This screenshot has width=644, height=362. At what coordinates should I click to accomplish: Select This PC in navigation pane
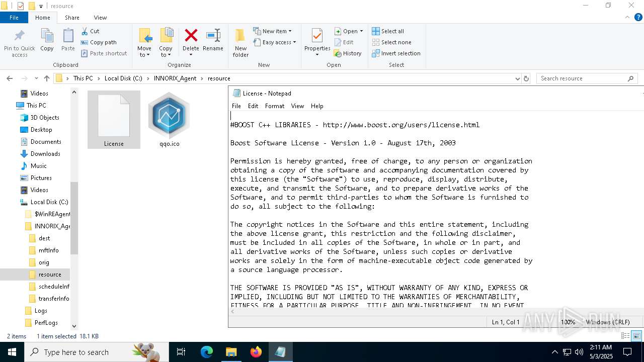36,106
